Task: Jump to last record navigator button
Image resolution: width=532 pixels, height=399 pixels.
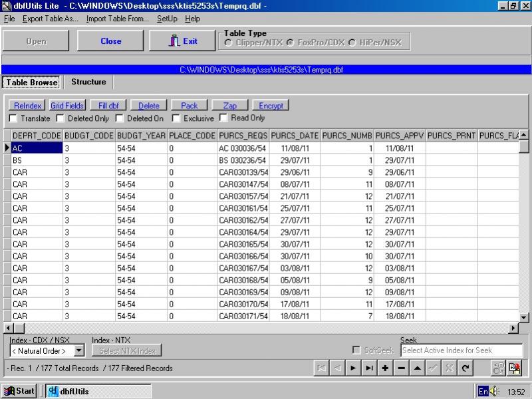Action: [x=370, y=368]
